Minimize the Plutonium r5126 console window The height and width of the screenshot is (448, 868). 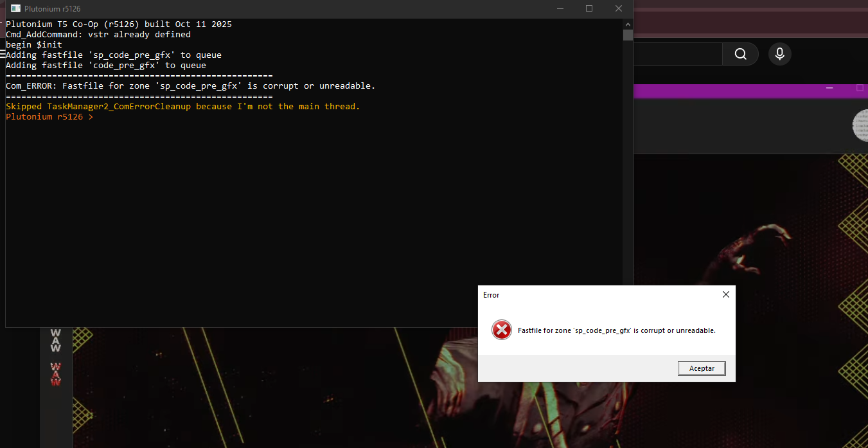[560, 9]
